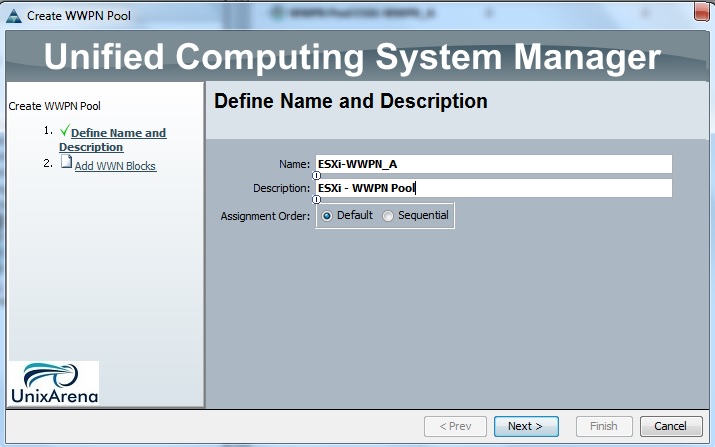Click the green checkmark beside Define Name
Screen dimensions: 715x447
[65, 130]
